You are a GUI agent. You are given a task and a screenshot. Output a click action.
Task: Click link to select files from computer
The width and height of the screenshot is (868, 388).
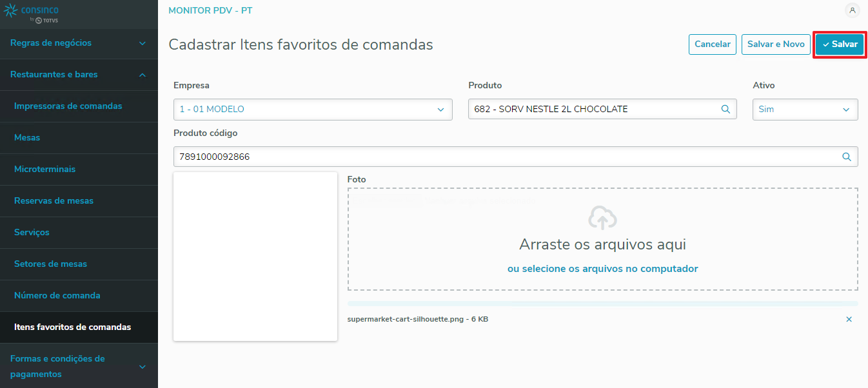602,269
